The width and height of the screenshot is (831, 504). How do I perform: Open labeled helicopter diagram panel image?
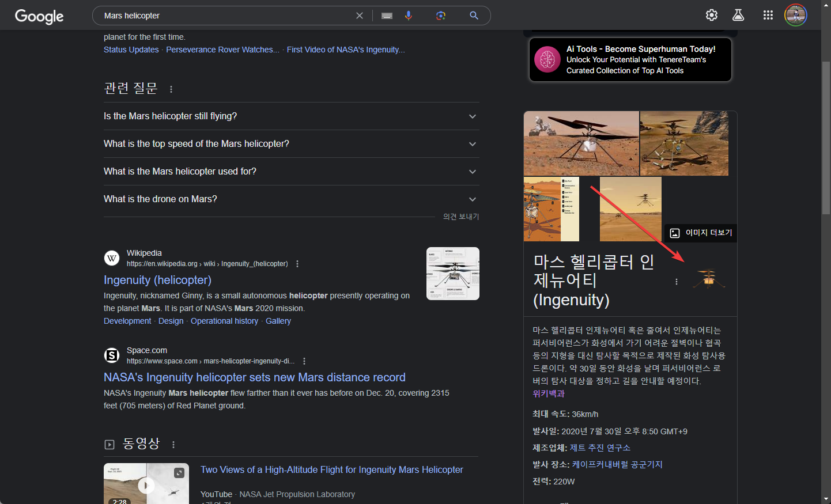pyautogui.click(x=552, y=209)
